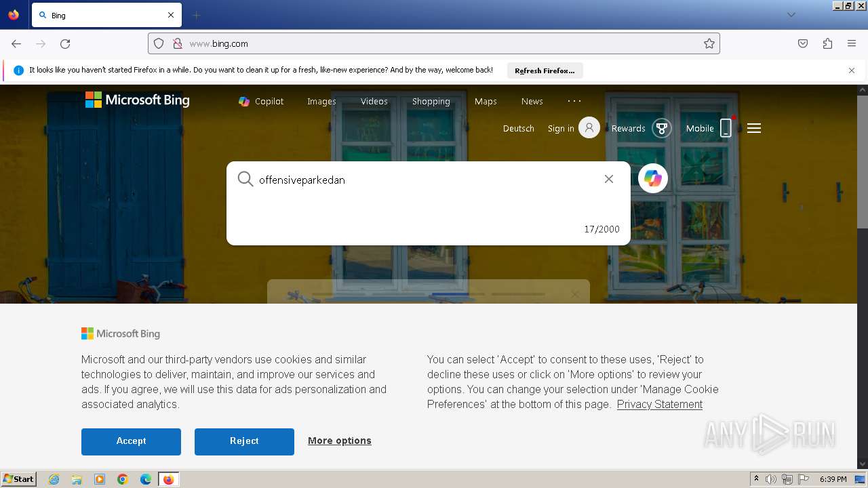Click the page scroll-up arrow
868x488 pixels.
point(863,89)
